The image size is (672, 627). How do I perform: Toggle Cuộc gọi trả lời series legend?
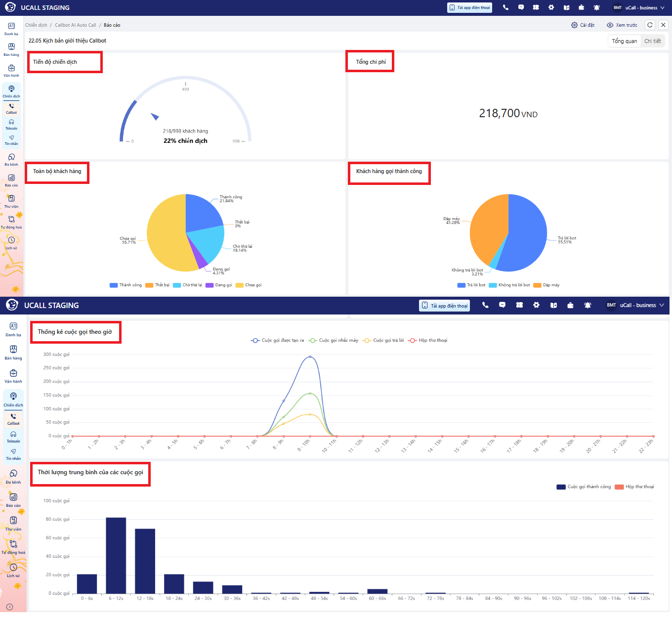coord(383,340)
